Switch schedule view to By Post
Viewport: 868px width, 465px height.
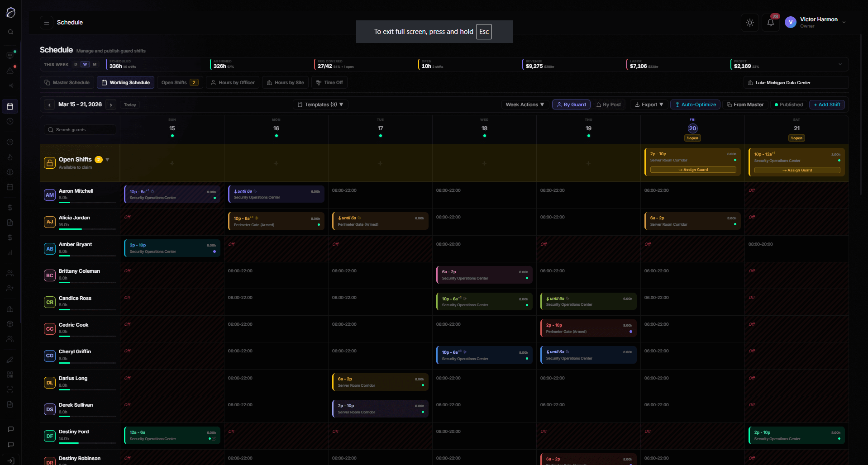609,104
